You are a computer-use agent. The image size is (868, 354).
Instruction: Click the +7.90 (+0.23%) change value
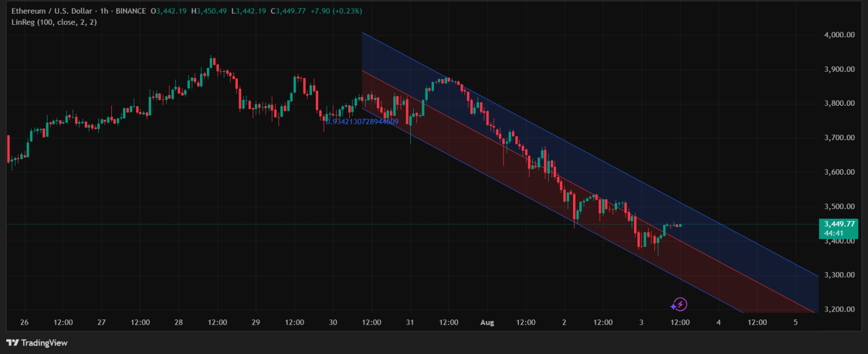[x=337, y=11]
